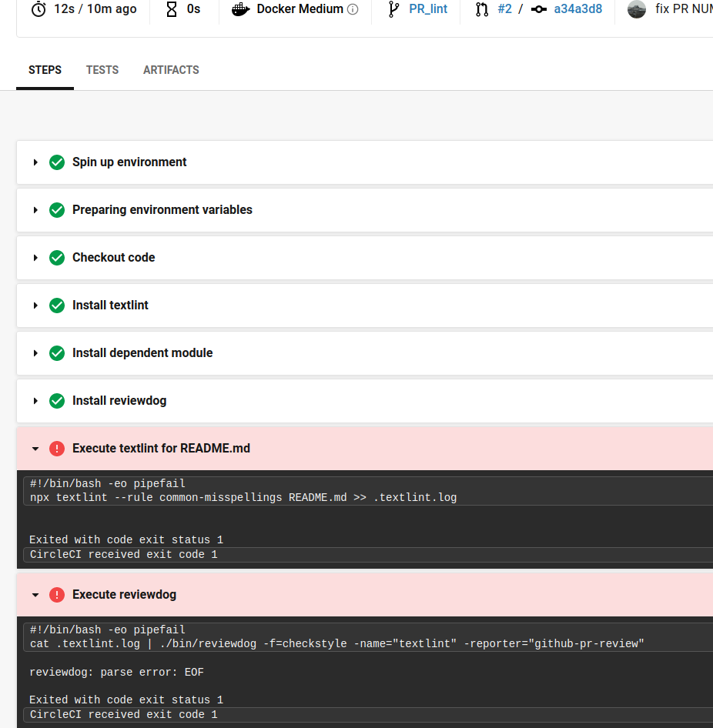The width and height of the screenshot is (713, 728).
Task: Click green success check on Spin up environment
Action: click(x=57, y=162)
